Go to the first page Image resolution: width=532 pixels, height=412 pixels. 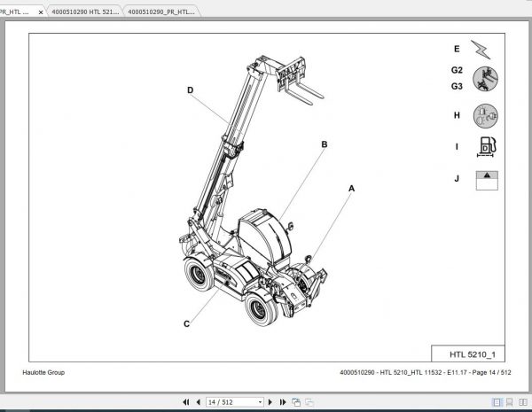[x=186, y=402]
